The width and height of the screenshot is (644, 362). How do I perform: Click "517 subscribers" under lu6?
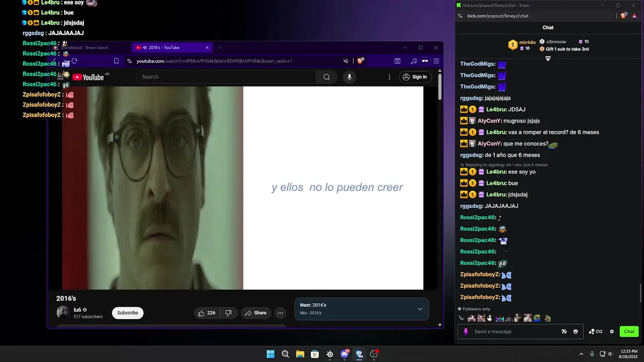click(88, 317)
